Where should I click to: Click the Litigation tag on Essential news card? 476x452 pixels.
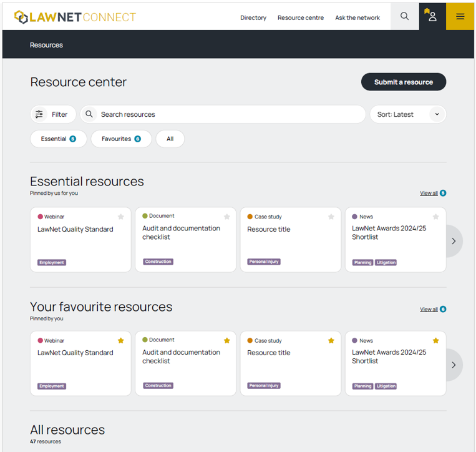point(386,262)
